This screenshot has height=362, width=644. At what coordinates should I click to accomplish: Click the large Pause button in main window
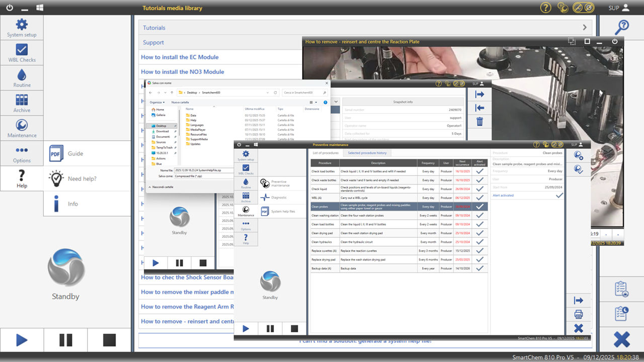point(65,340)
